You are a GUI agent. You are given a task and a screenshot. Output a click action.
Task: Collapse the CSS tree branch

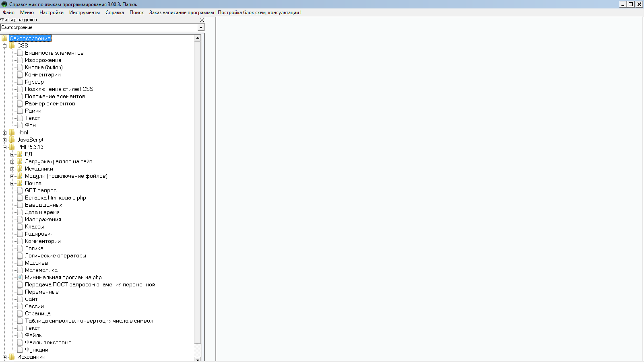pos(5,46)
